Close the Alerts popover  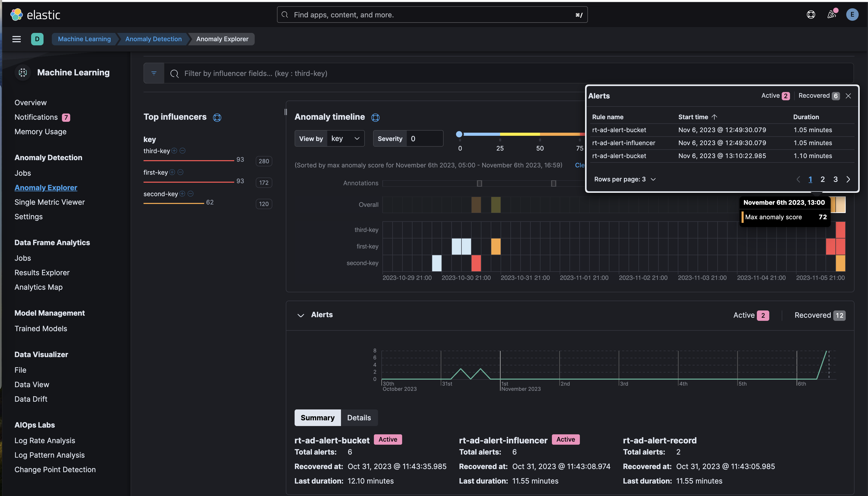click(x=848, y=96)
